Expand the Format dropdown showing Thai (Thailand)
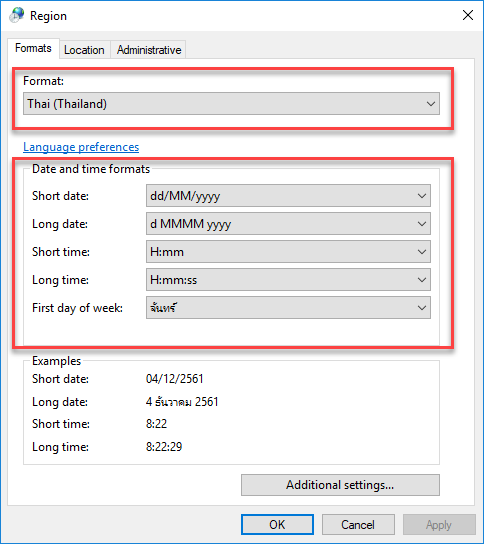 coord(231,103)
